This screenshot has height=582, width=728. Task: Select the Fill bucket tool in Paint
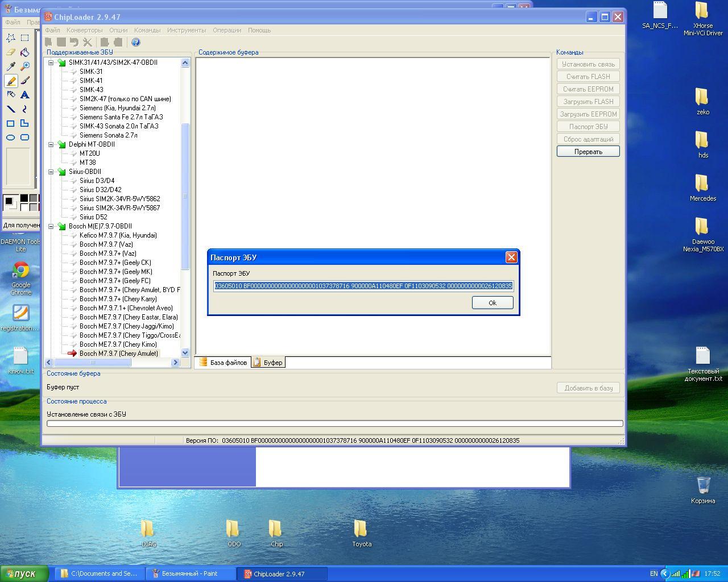24,52
